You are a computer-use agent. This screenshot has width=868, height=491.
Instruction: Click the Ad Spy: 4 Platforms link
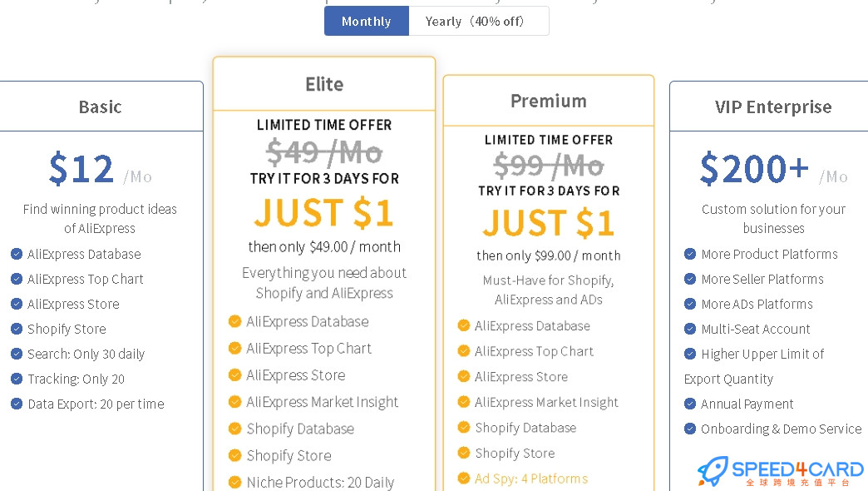[531, 479]
